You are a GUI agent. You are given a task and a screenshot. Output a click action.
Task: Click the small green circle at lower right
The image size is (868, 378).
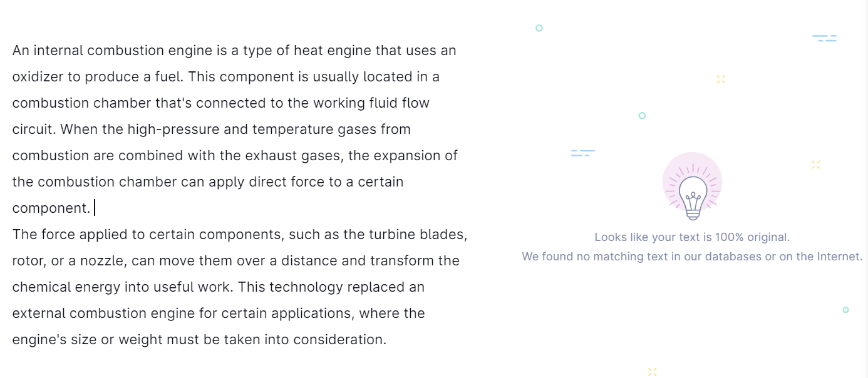(845, 310)
